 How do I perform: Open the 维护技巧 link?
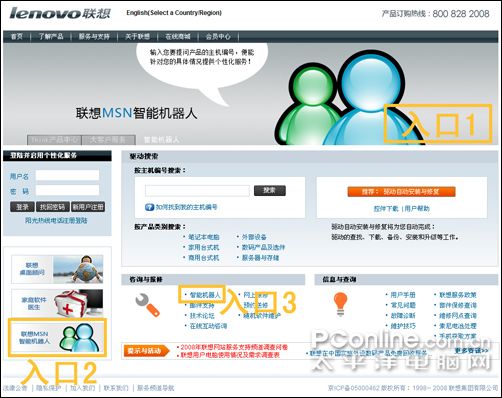(x=403, y=326)
